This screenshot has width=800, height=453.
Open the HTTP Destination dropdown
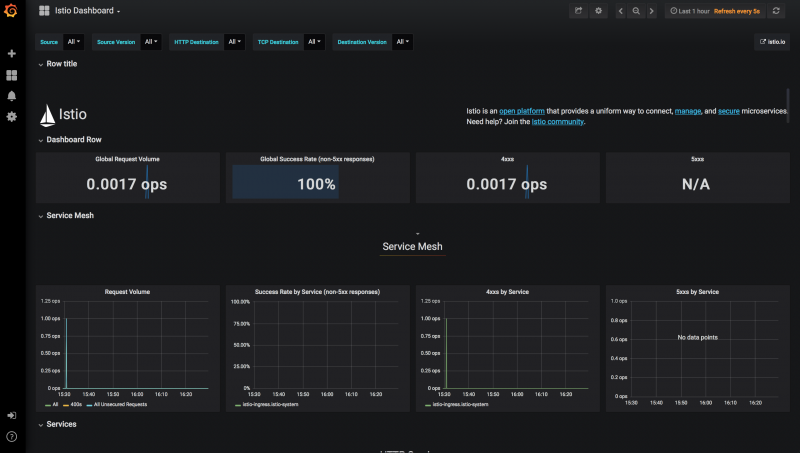point(233,42)
